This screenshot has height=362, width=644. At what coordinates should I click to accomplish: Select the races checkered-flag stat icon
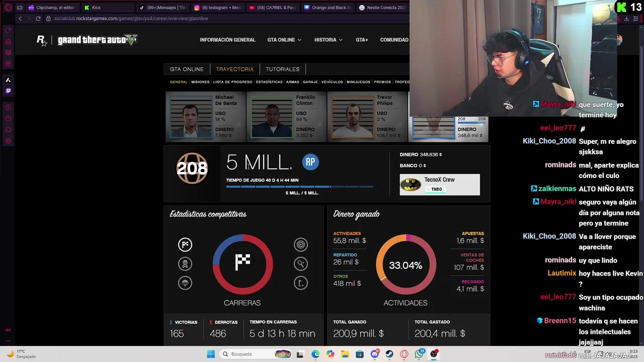tap(185, 245)
